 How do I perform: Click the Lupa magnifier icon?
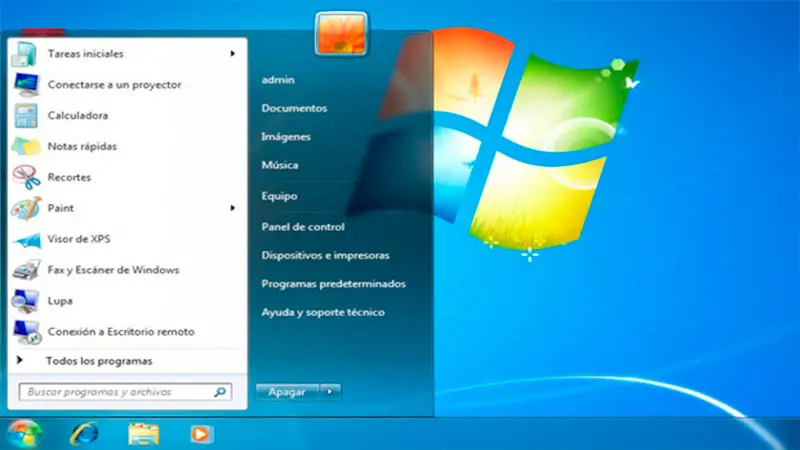pyautogui.click(x=25, y=301)
